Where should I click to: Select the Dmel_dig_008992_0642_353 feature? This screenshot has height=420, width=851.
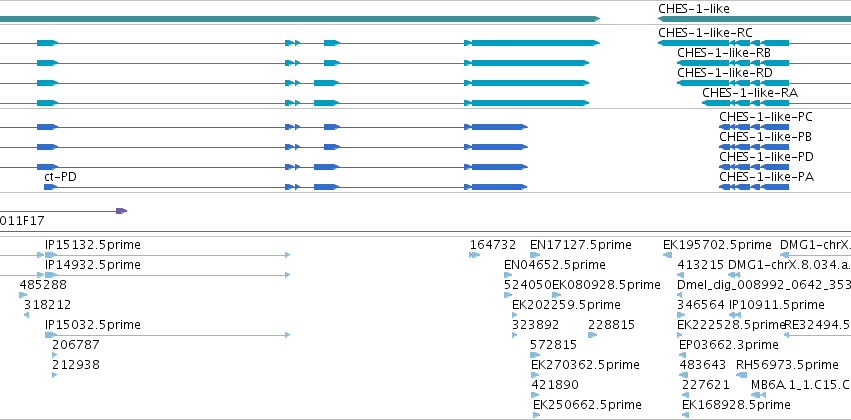click(x=764, y=285)
